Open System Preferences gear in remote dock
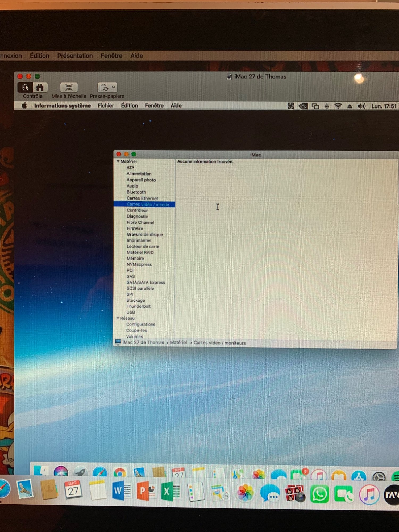The width and height of the screenshot is (399, 532). click(x=379, y=476)
